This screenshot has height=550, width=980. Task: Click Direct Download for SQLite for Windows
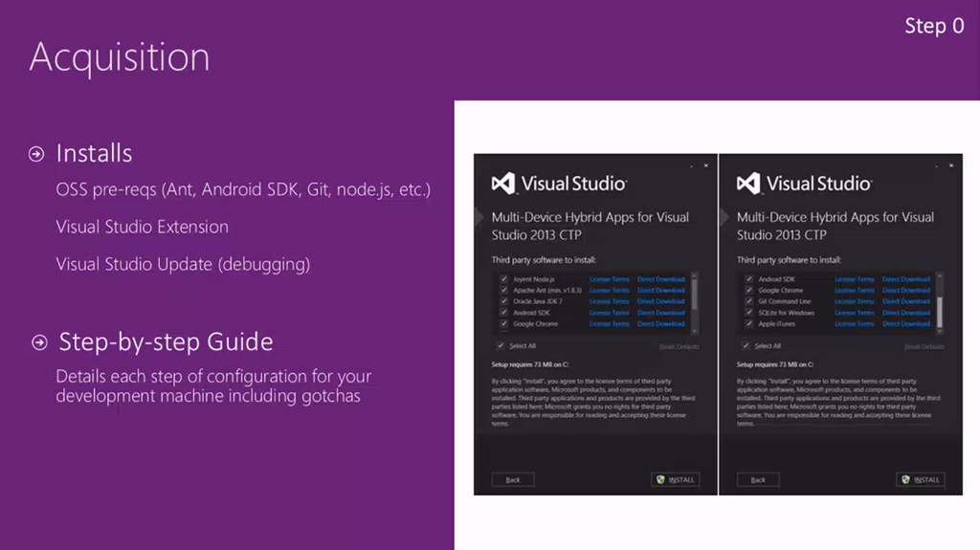coord(905,313)
